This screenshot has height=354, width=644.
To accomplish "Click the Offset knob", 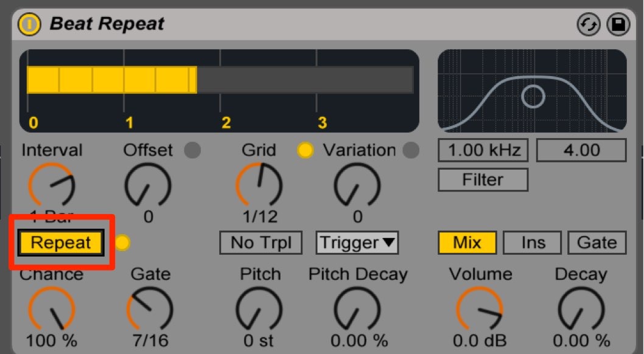I will (x=148, y=185).
